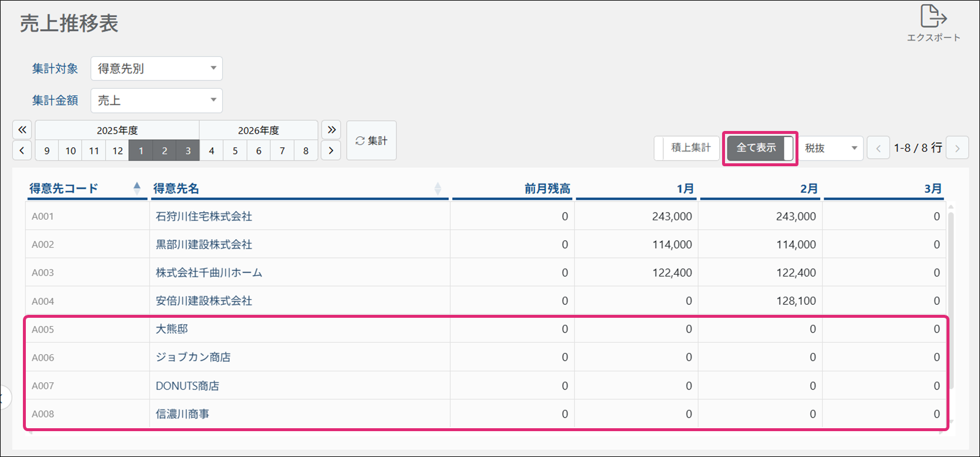Open customer DONUTS商店

(187, 386)
